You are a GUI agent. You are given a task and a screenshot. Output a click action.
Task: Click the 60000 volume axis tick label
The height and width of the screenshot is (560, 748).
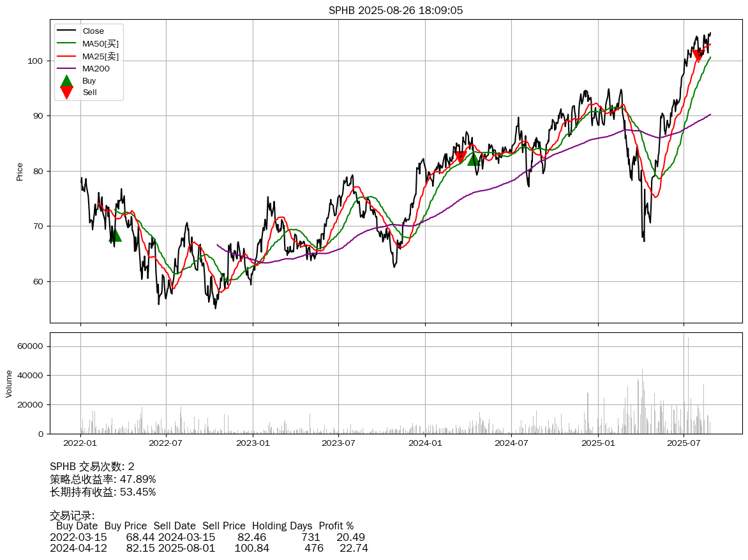click(29, 346)
